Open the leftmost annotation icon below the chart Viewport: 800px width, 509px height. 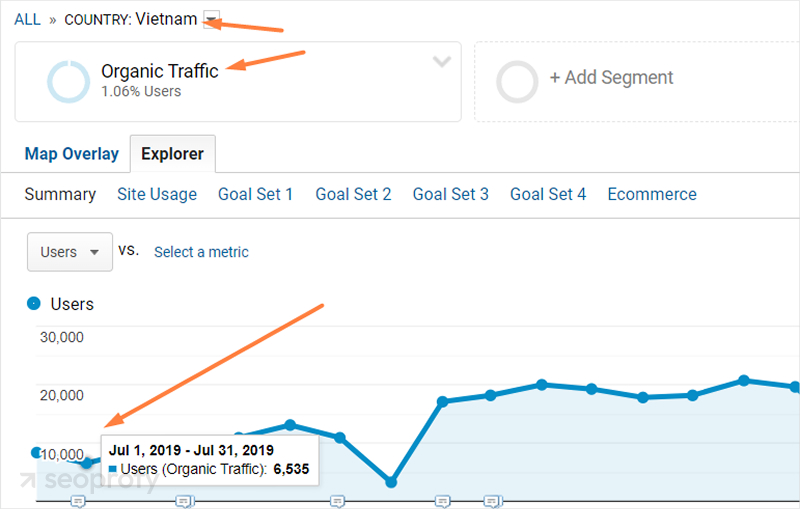click(x=78, y=500)
